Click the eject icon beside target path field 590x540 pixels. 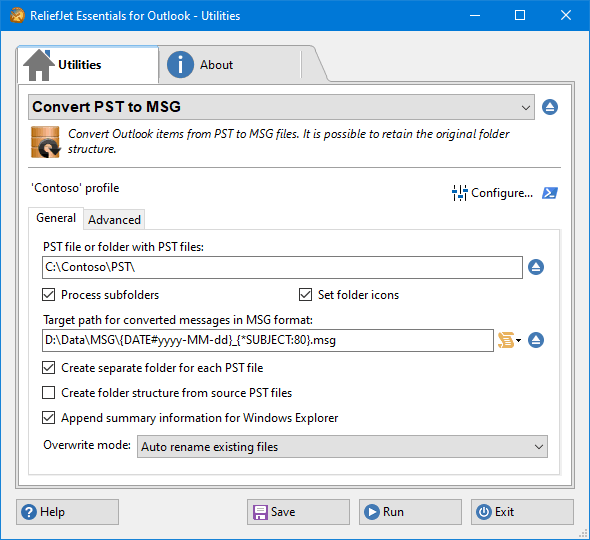click(536, 340)
